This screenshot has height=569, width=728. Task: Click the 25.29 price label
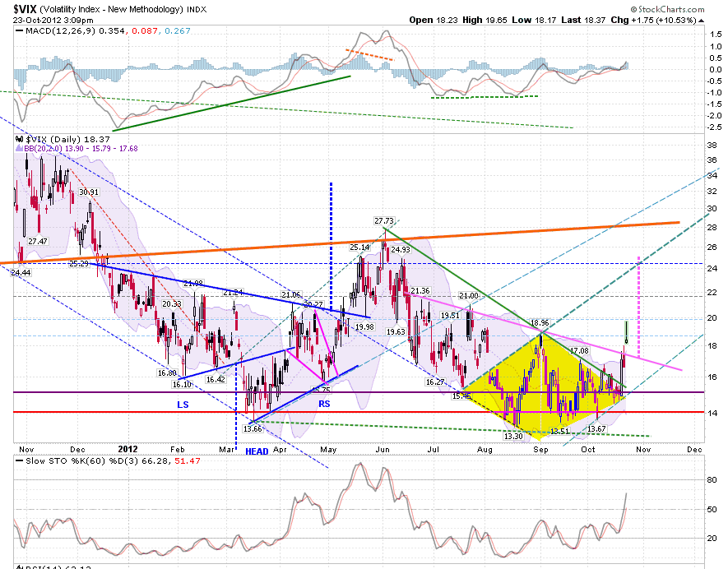point(78,264)
